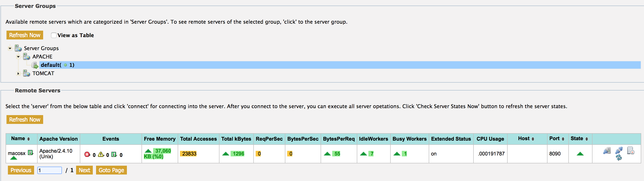Click the Goto Page button
This screenshot has width=644, height=181.
click(x=111, y=170)
